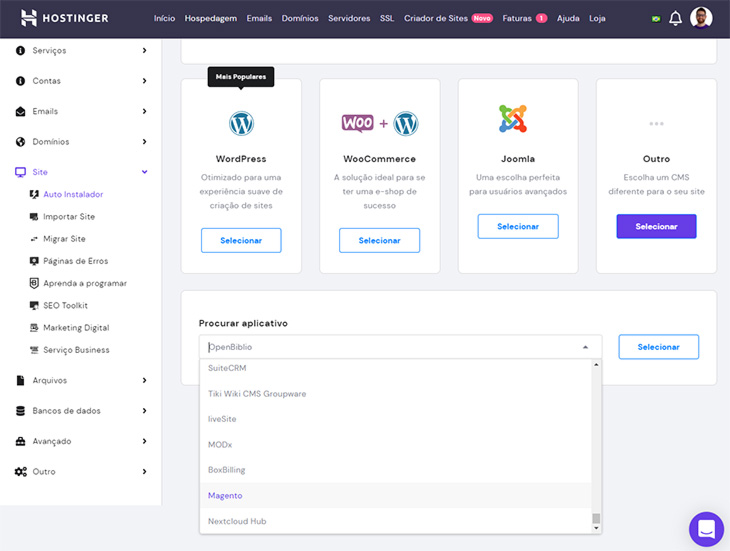Expand the Arquivos sidebar chevron

tap(144, 380)
